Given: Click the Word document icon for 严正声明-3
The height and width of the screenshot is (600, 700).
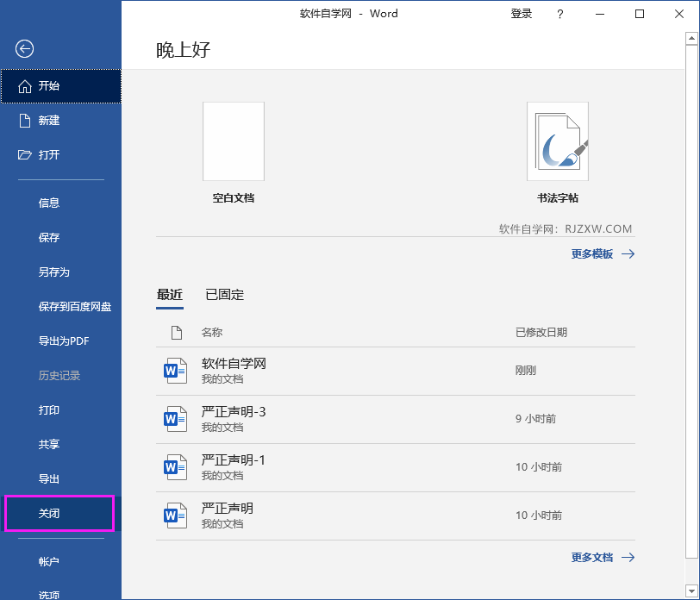Looking at the screenshot, I should (x=176, y=419).
